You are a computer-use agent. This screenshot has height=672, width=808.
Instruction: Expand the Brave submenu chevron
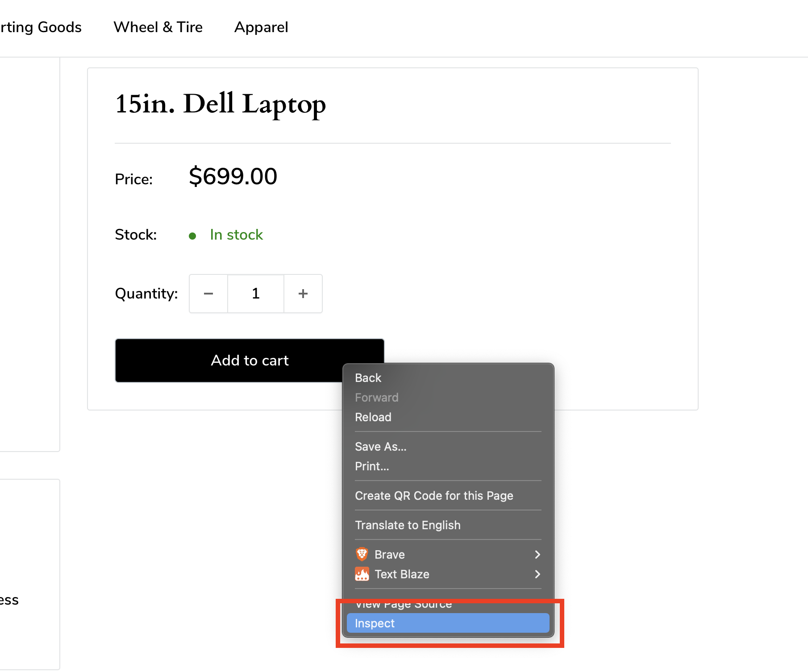(537, 555)
